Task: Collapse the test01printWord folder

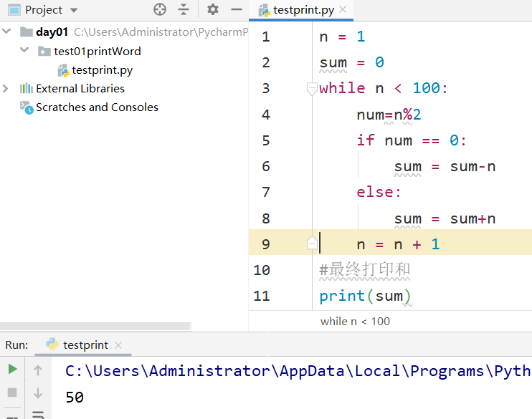Action: tap(24, 50)
